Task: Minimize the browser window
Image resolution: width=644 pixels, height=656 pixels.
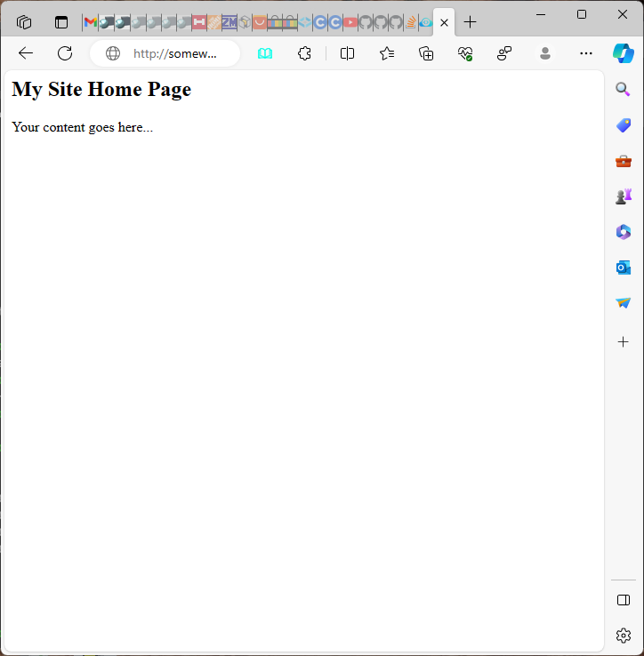Action: click(541, 14)
